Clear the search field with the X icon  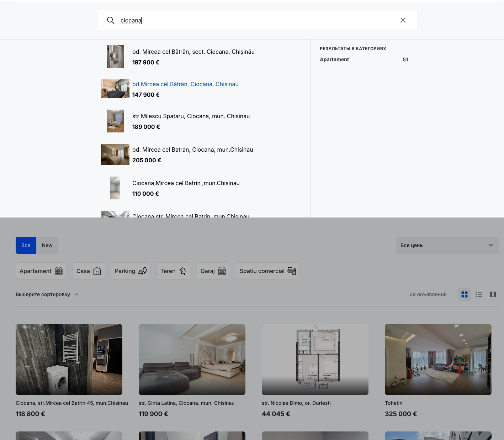tap(403, 20)
